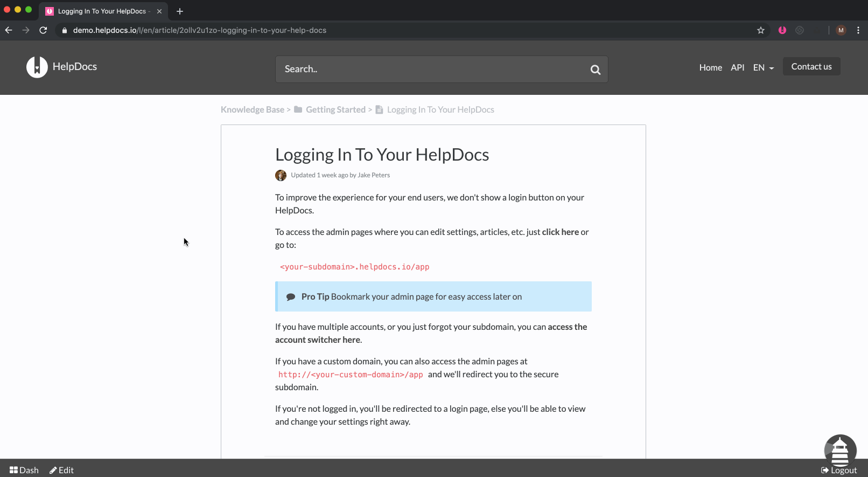The width and height of the screenshot is (868, 477).
Task: Click the Getting Started folder icon
Action: (298, 109)
